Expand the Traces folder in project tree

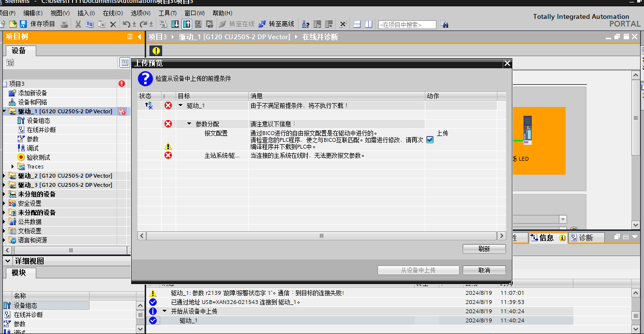click(x=13, y=167)
